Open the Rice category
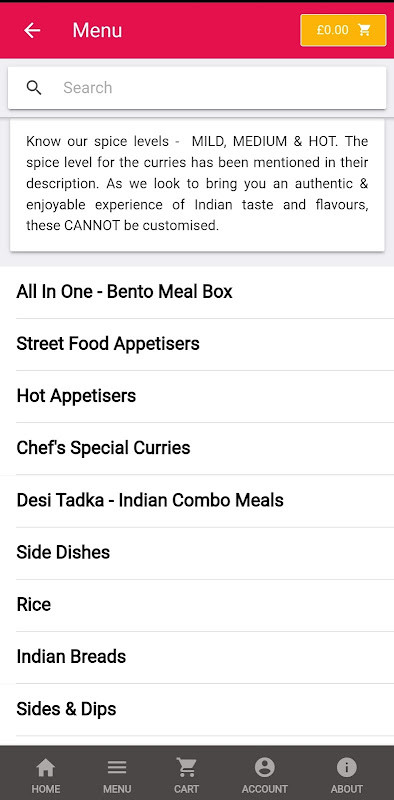Screen dimensions: 394x800 197,605
